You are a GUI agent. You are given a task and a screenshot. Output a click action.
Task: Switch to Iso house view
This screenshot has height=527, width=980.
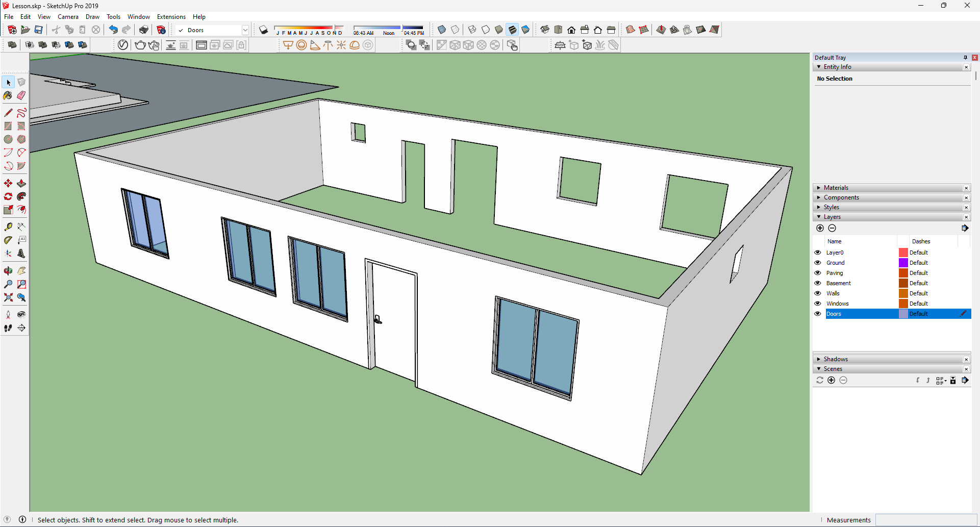pos(545,30)
